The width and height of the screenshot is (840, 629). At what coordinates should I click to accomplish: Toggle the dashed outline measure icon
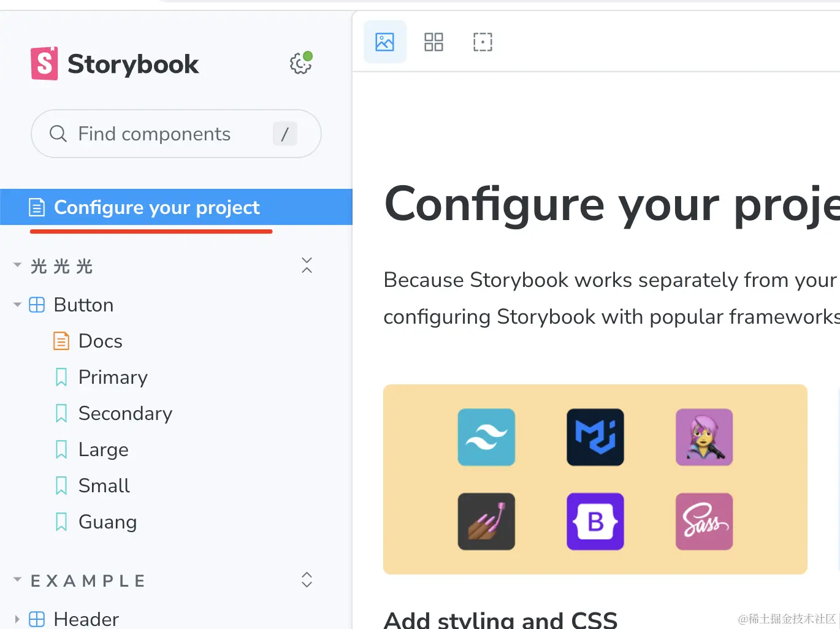point(483,42)
